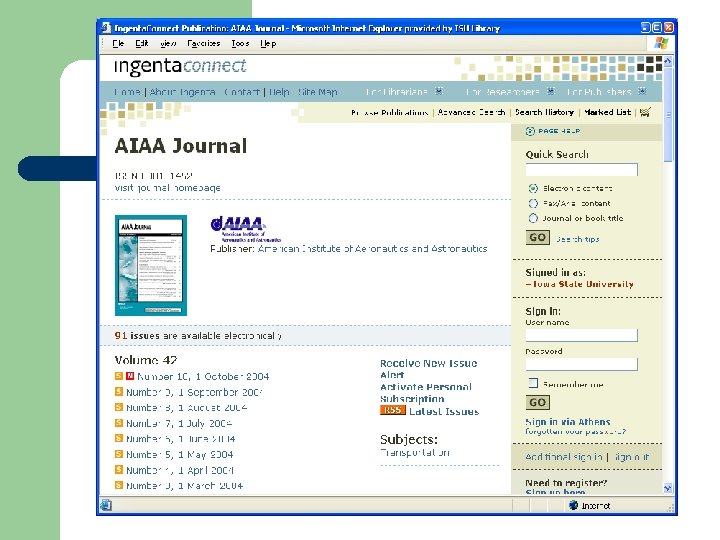Expand the For Publishers dropdown icon

(642, 91)
